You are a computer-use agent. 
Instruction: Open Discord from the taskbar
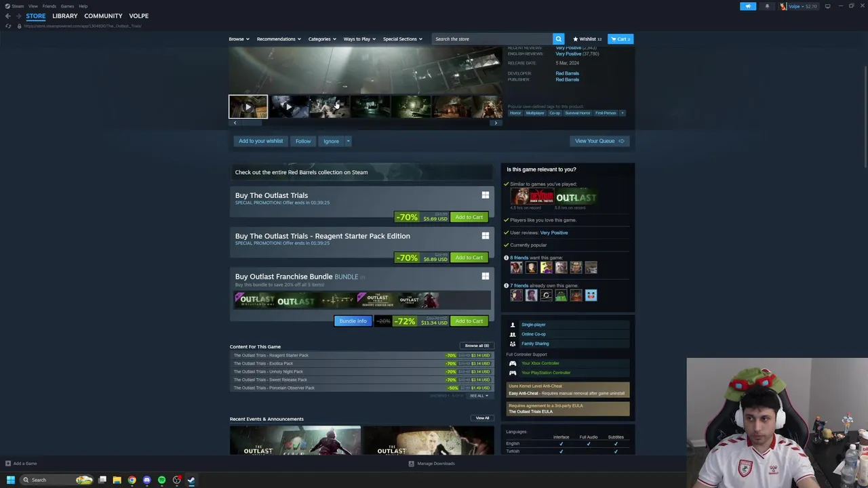(146, 480)
